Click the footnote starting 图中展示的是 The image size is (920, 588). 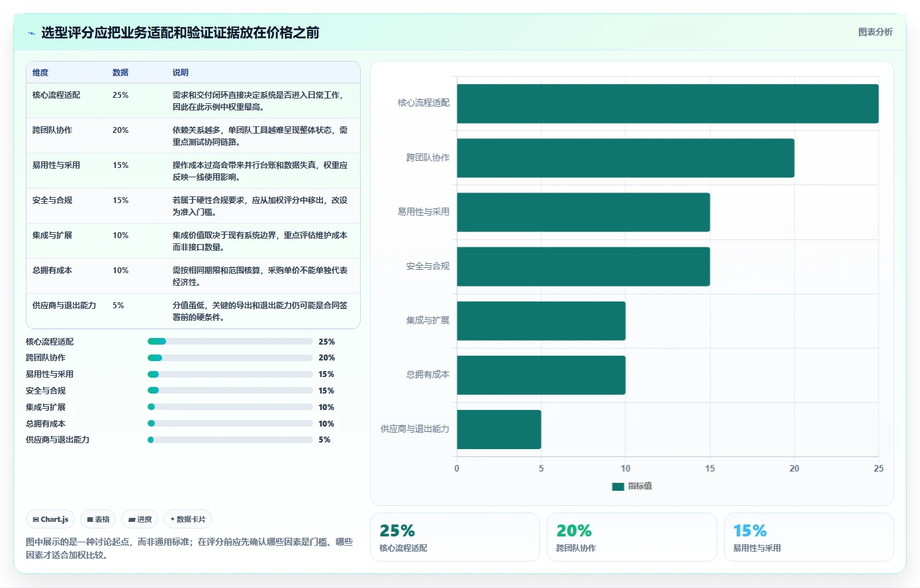[189, 548]
